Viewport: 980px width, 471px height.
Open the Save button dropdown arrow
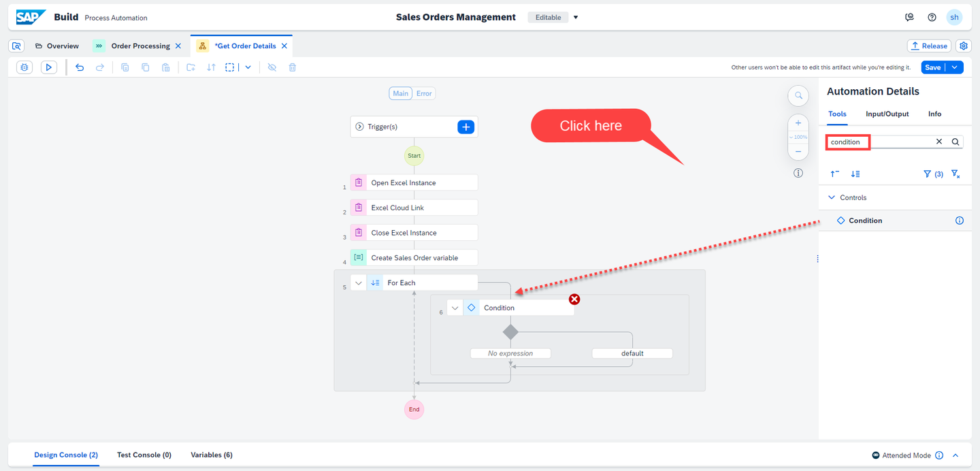tap(955, 67)
